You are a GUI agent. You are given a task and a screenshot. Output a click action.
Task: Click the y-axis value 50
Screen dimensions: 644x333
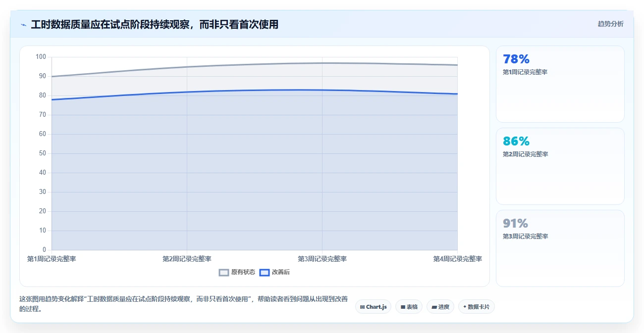pyautogui.click(x=43, y=153)
